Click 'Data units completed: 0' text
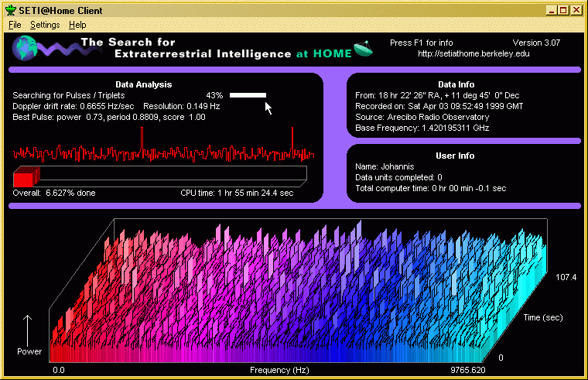Viewport: 588px width, 380px height. 398,177
